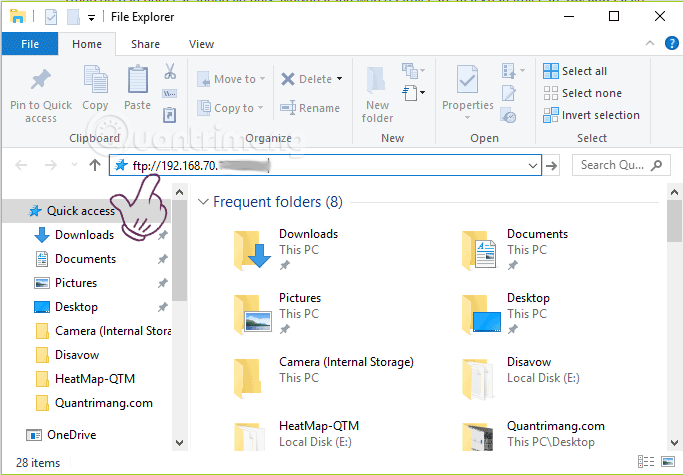Click the navigation pane vertical scrollbar

(180, 260)
